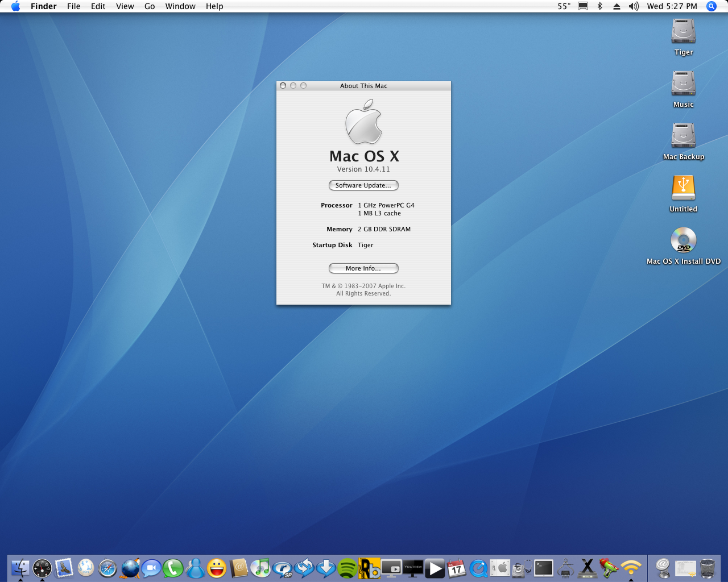Open the globe with fox browser icon
Screen dimensions: 728x582
pyautogui.click(x=130, y=568)
